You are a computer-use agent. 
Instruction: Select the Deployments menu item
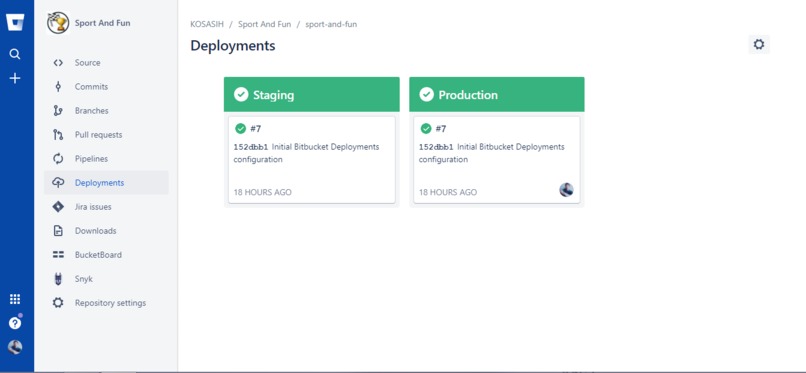[x=106, y=183]
